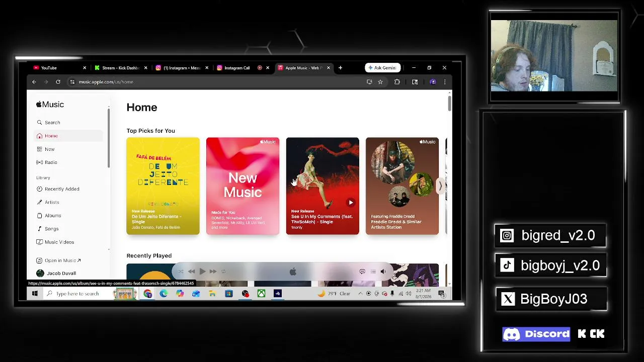The height and width of the screenshot is (362, 644).
Task: Open the See U In My Comments card
Action: [x=323, y=186]
